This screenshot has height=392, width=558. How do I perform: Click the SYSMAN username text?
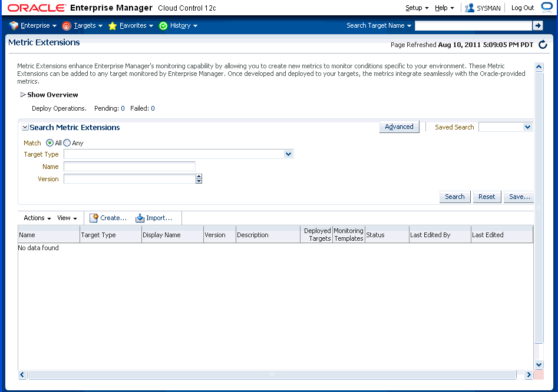[x=488, y=8]
